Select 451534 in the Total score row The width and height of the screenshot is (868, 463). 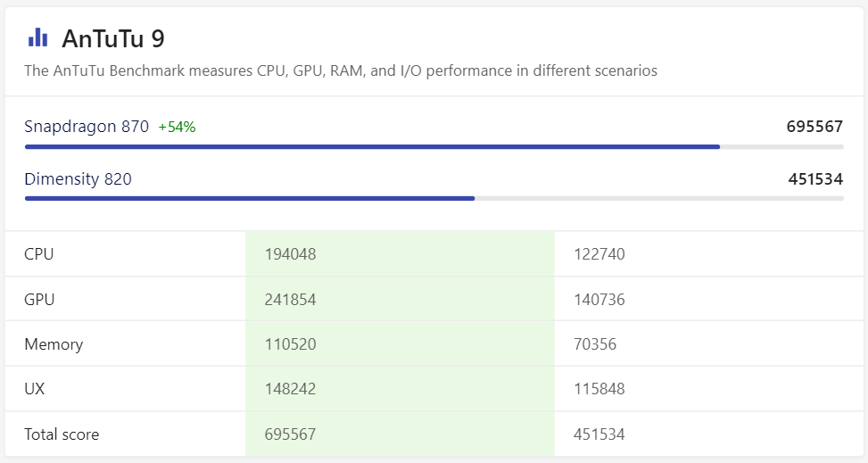(599, 434)
